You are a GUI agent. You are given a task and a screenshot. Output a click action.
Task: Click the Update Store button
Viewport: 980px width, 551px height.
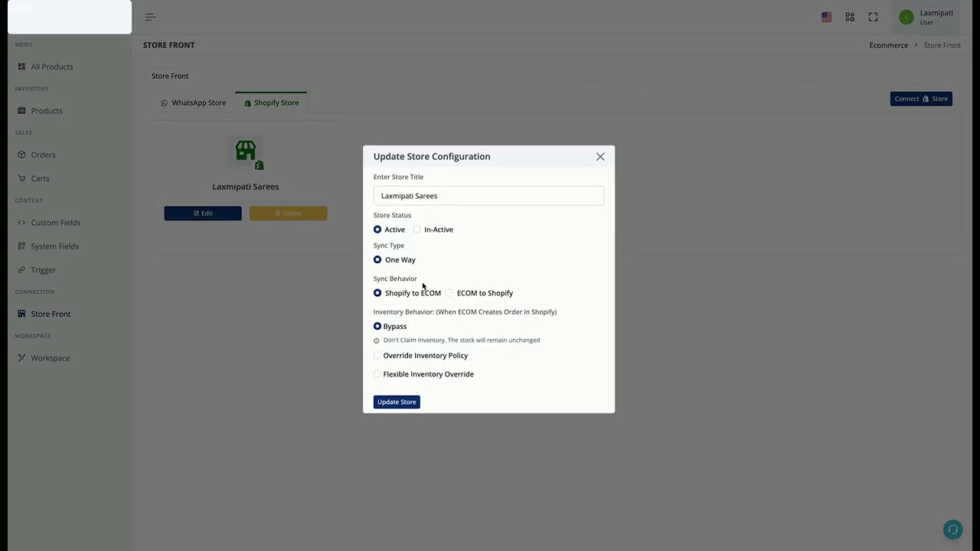(397, 402)
